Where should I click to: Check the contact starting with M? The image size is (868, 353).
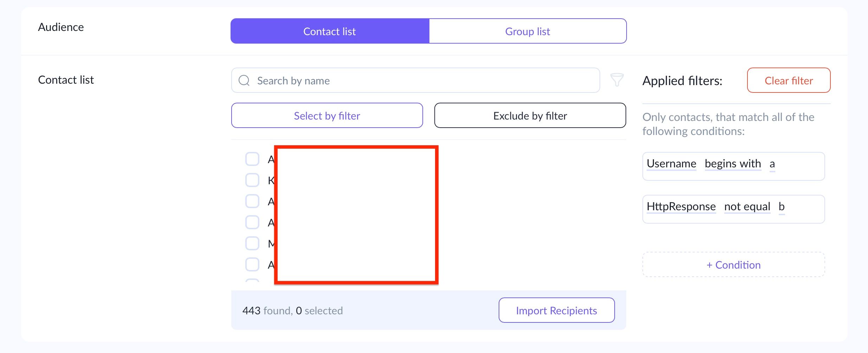pos(252,243)
